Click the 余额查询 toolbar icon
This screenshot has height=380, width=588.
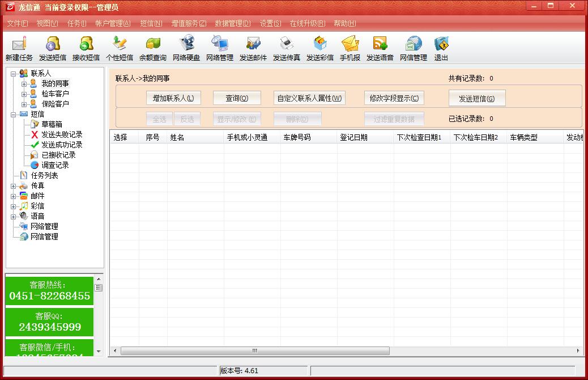(x=153, y=44)
